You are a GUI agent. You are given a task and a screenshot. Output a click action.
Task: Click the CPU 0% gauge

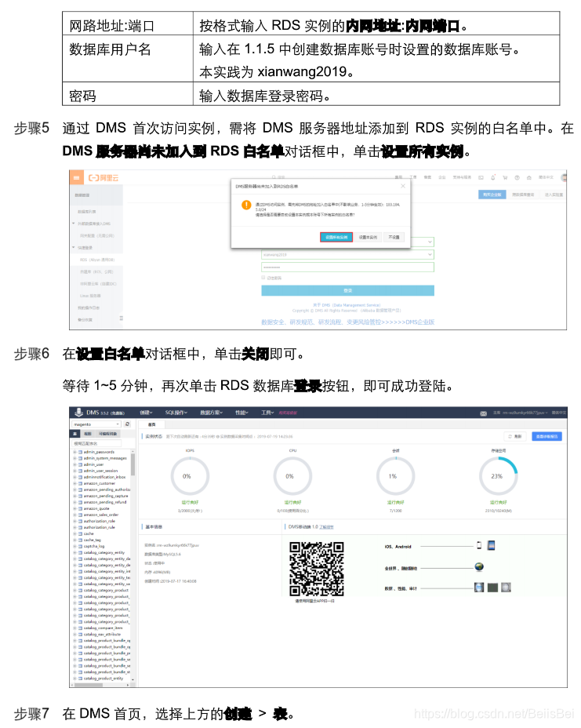point(292,476)
